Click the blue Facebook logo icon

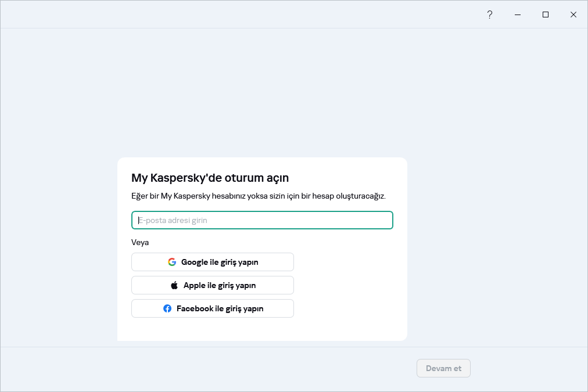167,308
